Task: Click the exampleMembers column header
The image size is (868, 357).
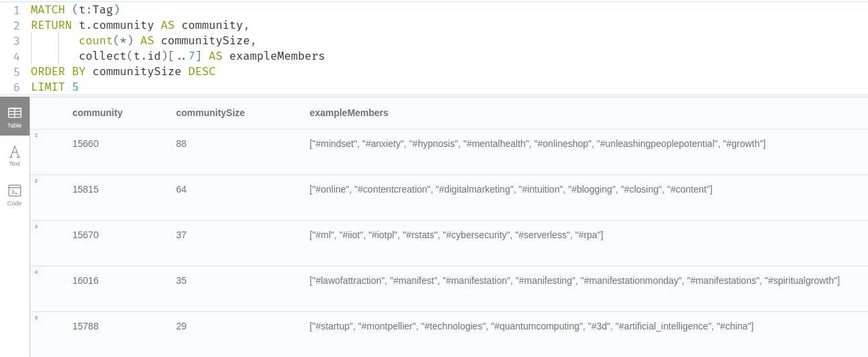Action: (x=349, y=113)
